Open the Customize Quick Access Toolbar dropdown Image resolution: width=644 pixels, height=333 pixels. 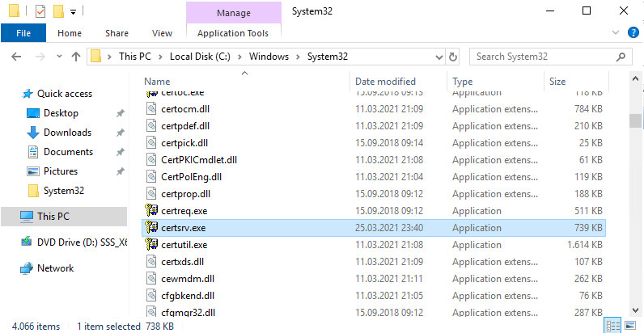[x=73, y=12]
